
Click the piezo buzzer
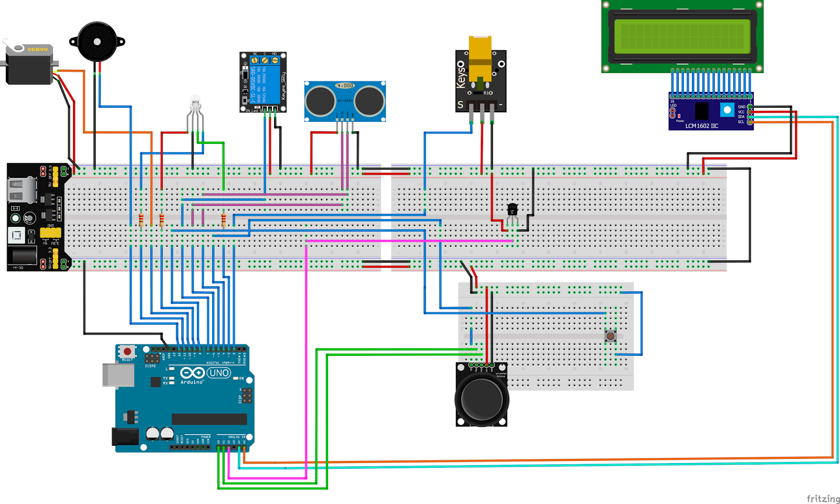(x=97, y=42)
